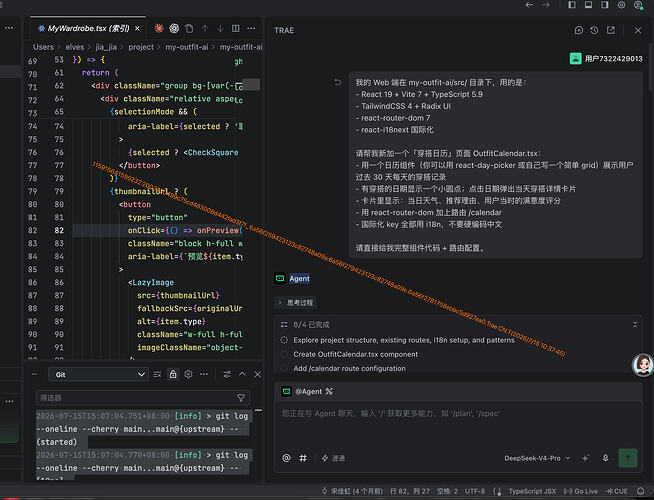The image size is (654, 500).
Task: Maximize the bottom panel chevron
Action: tap(242, 374)
